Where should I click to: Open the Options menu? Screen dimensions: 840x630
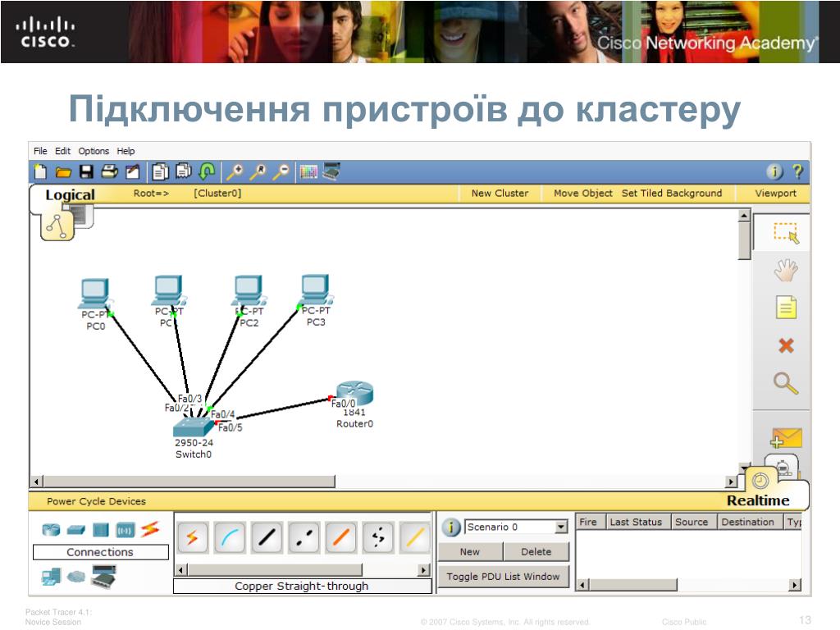tap(94, 151)
